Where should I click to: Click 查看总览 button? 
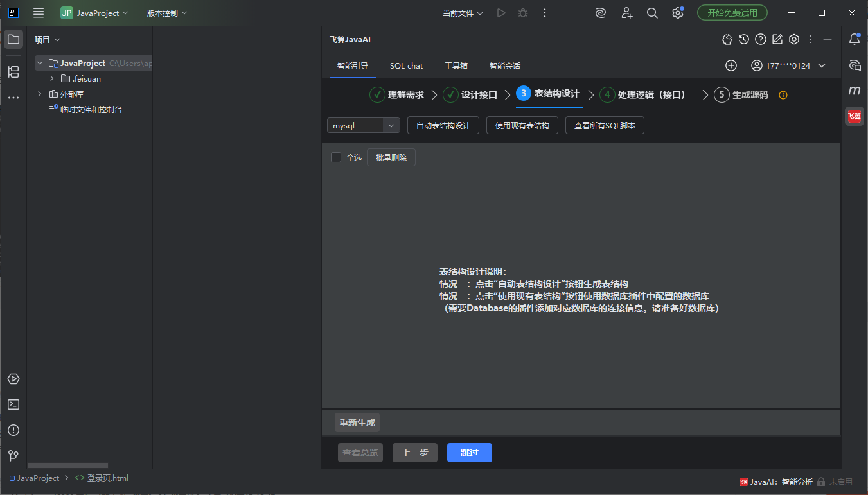pos(360,453)
